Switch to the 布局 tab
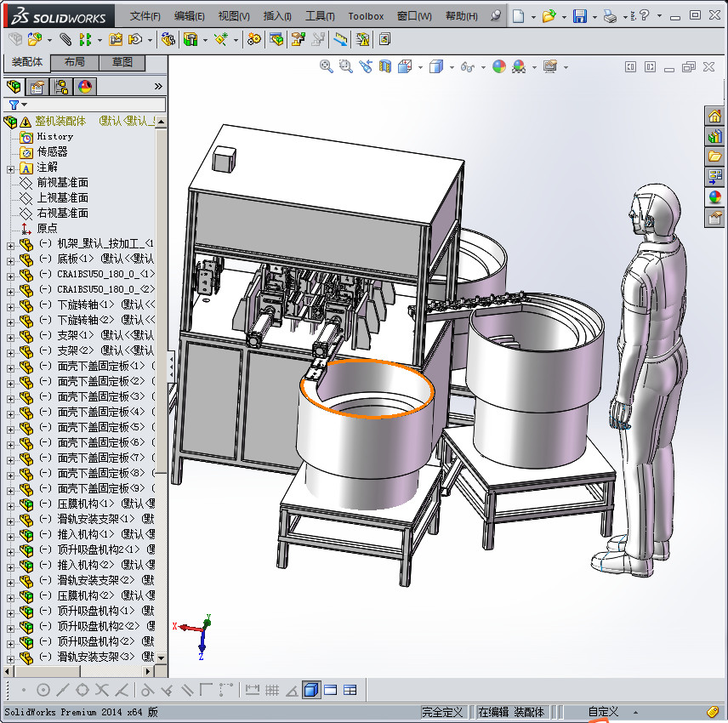The height and width of the screenshot is (723, 728). (74, 62)
